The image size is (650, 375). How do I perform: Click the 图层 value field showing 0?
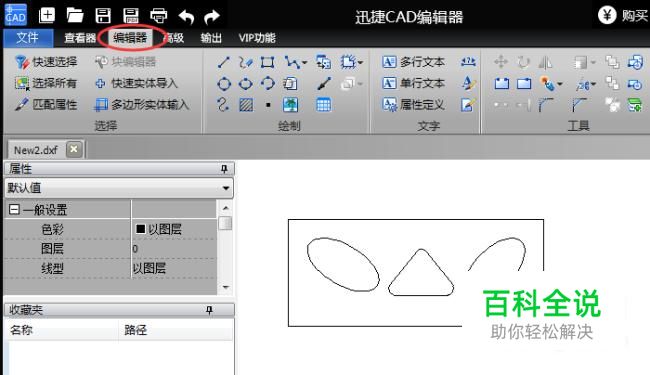pyautogui.click(x=174, y=249)
